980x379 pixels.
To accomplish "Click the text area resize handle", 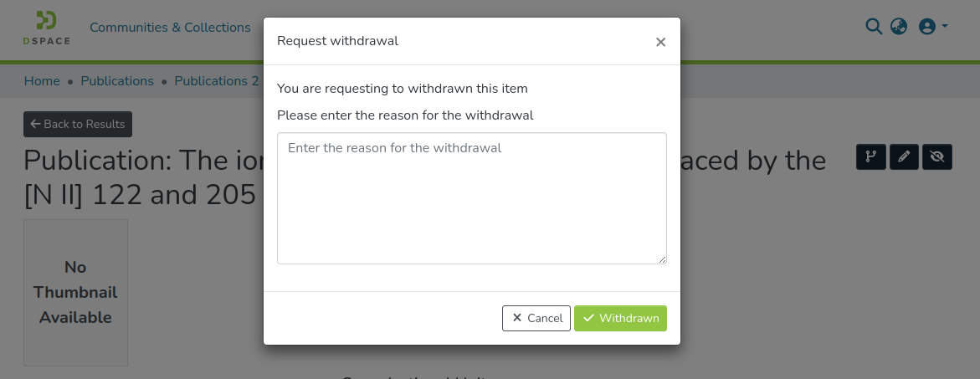I will click(662, 259).
